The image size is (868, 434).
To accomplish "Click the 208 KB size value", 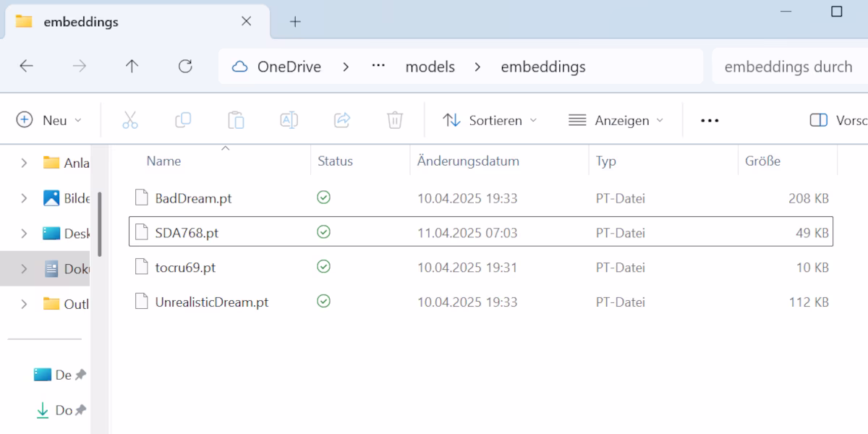I will [809, 197].
